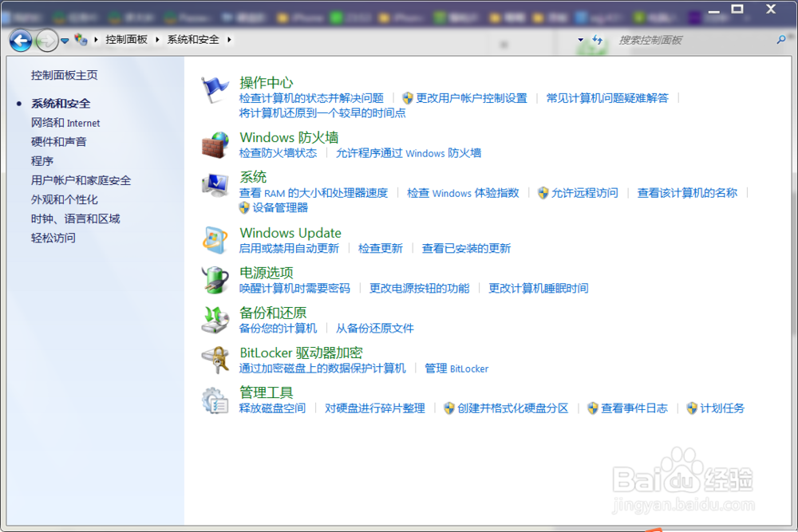This screenshot has height=532, width=798.
Task: Click 允许远程访问 link
Action: (585, 193)
